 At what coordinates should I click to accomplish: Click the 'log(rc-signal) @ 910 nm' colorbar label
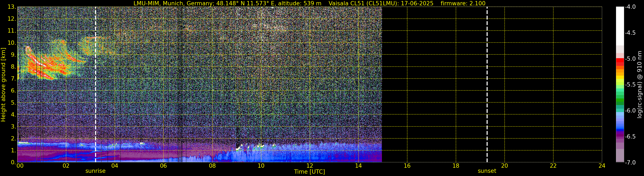tap(640, 85)
